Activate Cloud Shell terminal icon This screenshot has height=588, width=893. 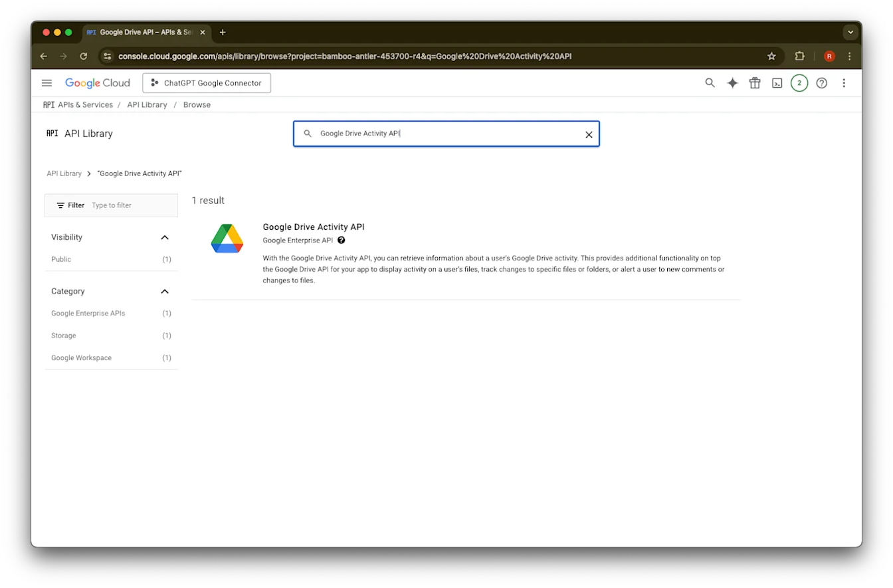coord(777,83)
